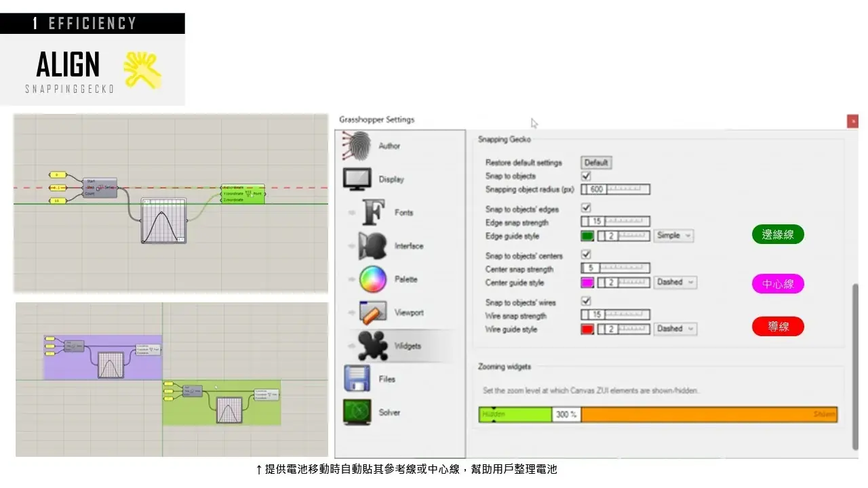Open Edge guide style Simple dropdown
The image size is (868, 488).
coord(674,236)
